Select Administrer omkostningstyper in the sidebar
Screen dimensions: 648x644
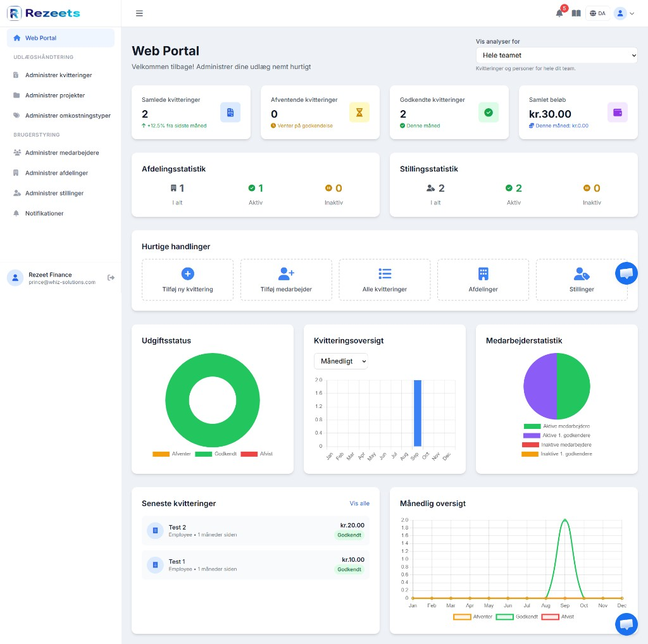[61, 116]
